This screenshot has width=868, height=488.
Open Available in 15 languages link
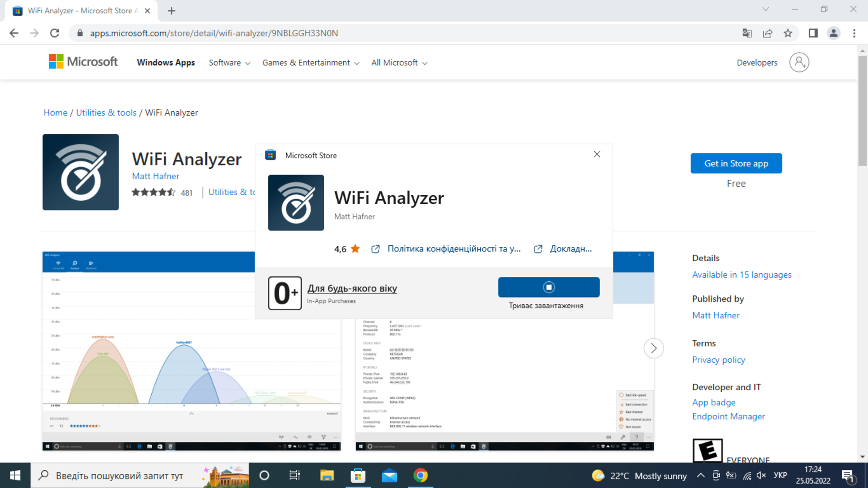point(742,275)
